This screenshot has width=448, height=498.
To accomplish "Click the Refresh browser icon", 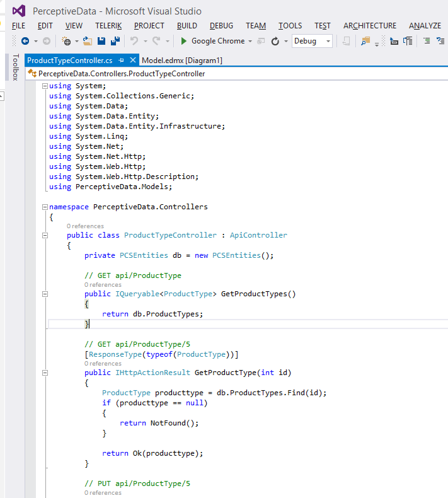I will coord(275,41).
